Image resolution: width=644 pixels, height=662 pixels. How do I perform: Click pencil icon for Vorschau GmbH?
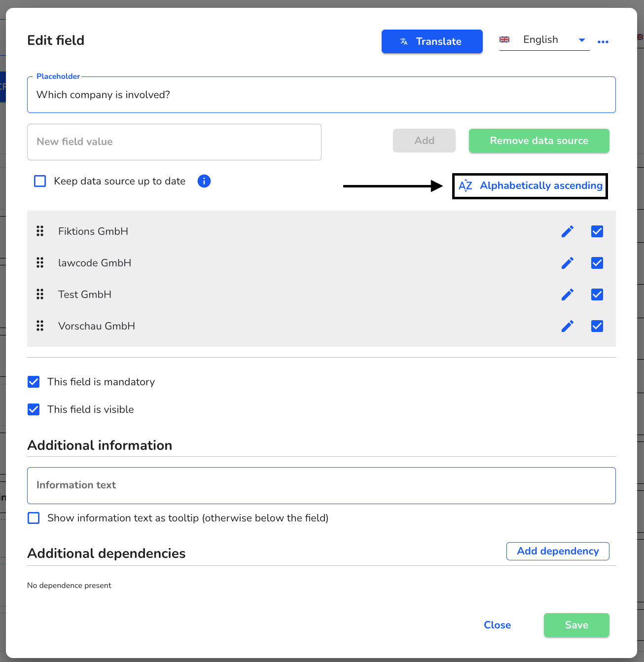pyautogui.click(x=568, y=326)
